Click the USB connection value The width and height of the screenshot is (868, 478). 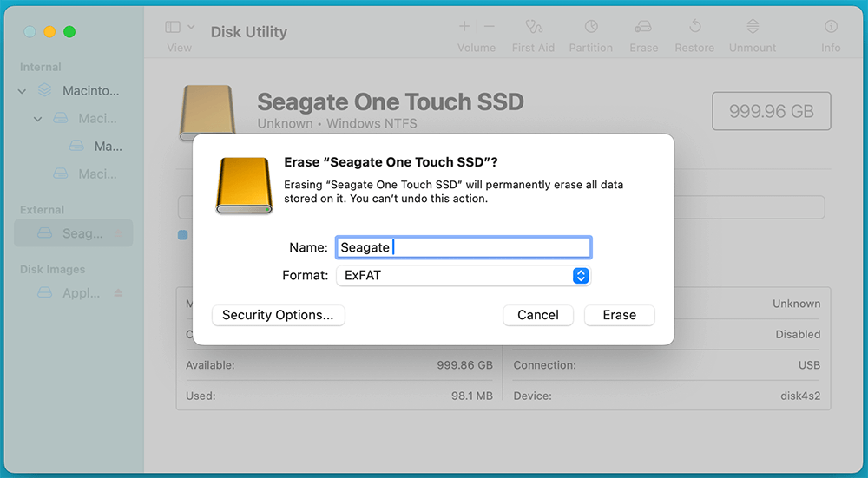[x=809, y=365]
